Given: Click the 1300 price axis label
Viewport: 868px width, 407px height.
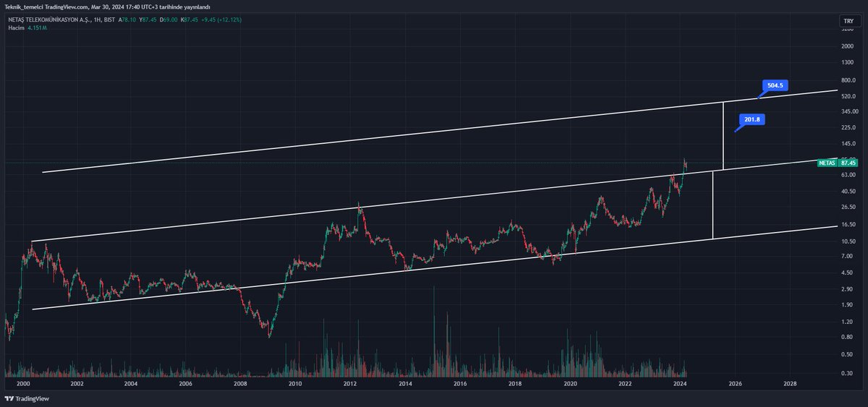Looking at the screenshot, I should click(x=848, y=63).
